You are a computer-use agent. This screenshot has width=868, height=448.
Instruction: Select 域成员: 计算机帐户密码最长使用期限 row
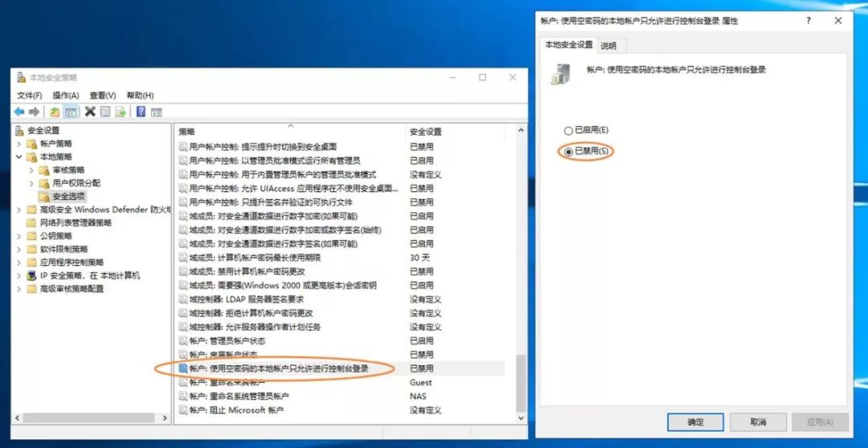coord(341,258)
